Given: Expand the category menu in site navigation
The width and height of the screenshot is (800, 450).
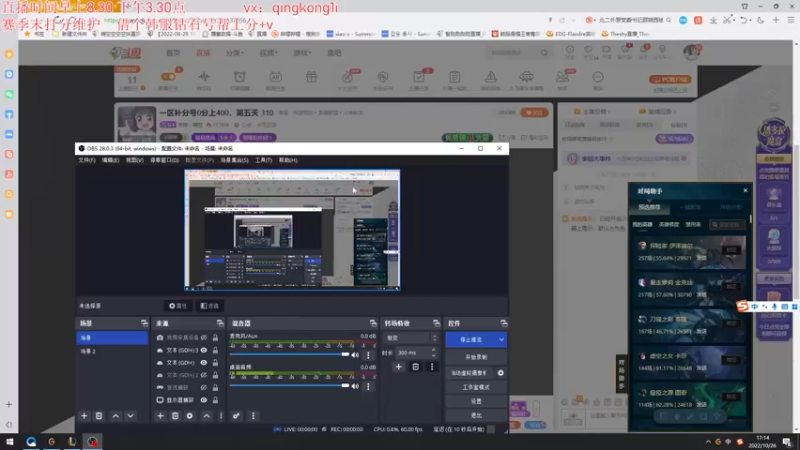Looking at the screenshot, I should pos(235,53).
